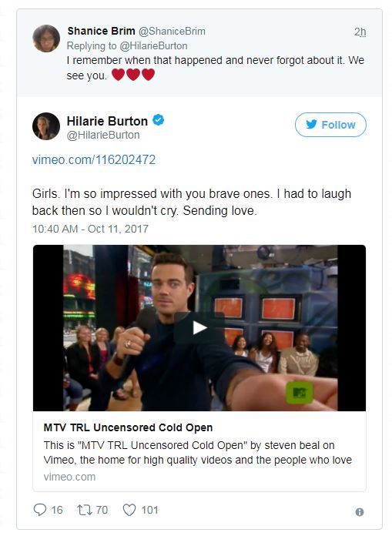Screen dimensions: 392x536
Task: Click the Shanice Brim display name
Action: 101,31
